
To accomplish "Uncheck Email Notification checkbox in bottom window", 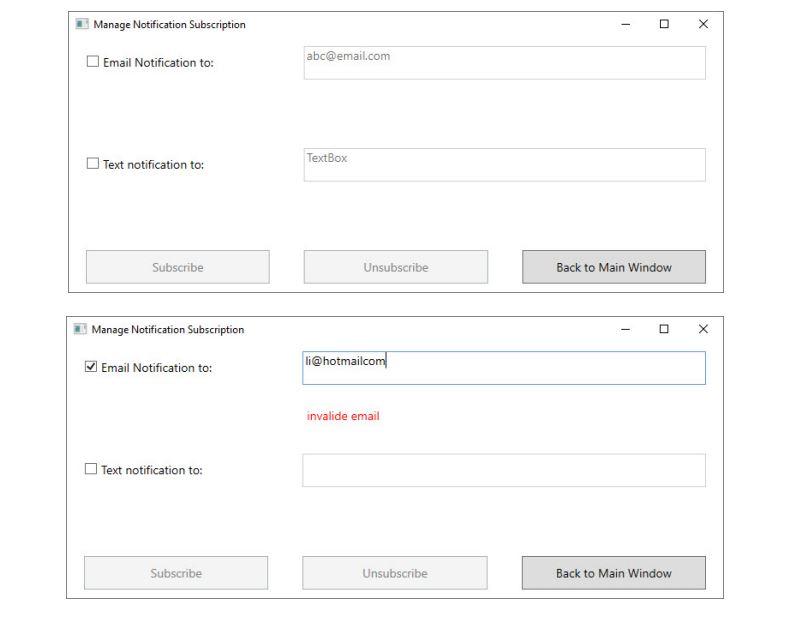I will pos(90,366).
